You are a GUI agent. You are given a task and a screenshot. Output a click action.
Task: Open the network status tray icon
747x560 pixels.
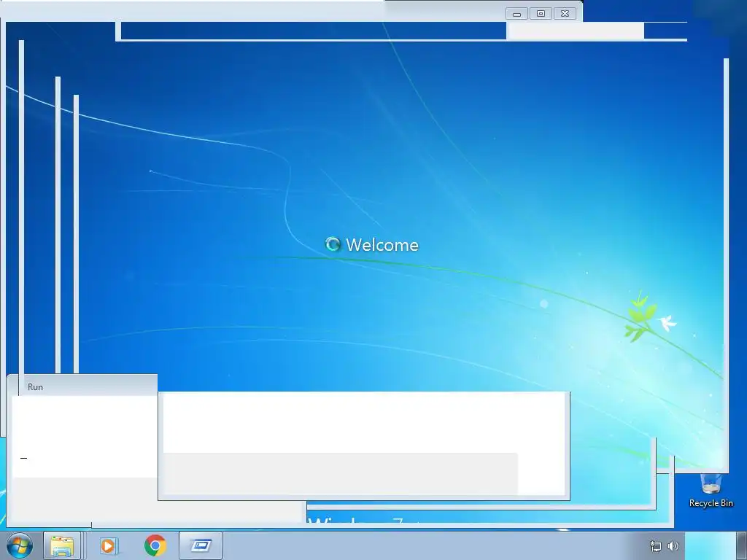click(656, 546)
